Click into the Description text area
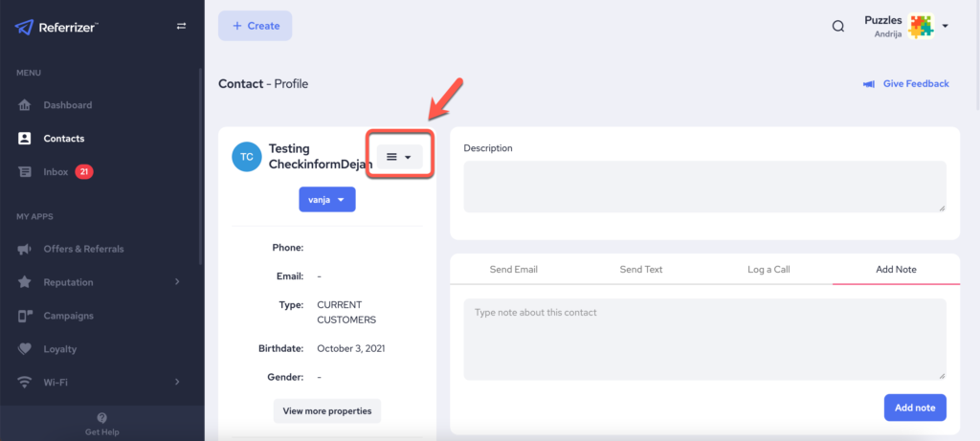 [704, 187]
